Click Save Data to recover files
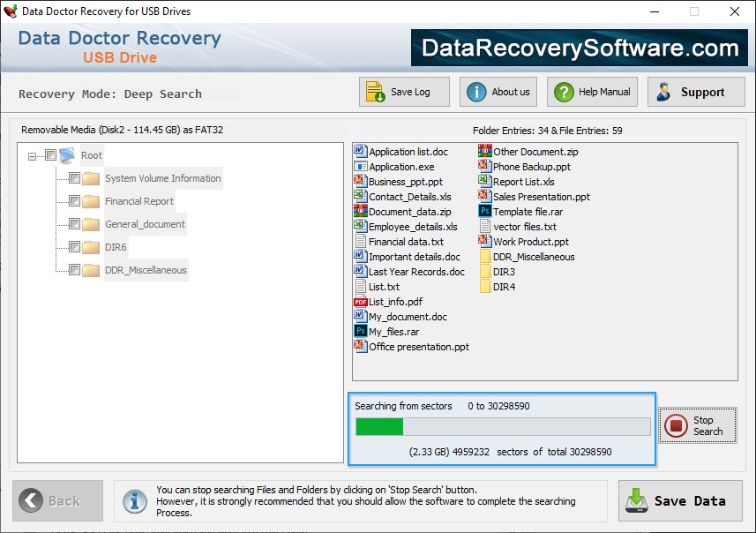 tap(679, 500)
